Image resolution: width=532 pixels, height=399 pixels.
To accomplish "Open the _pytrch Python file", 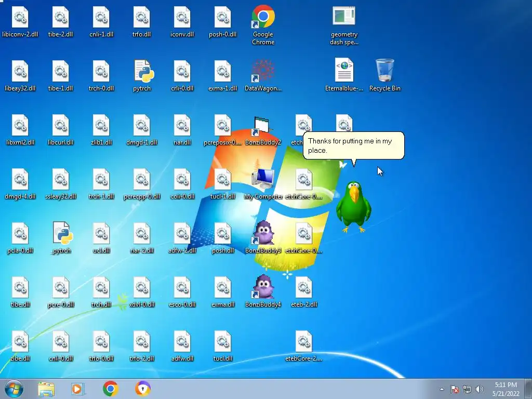I will 61,237.
